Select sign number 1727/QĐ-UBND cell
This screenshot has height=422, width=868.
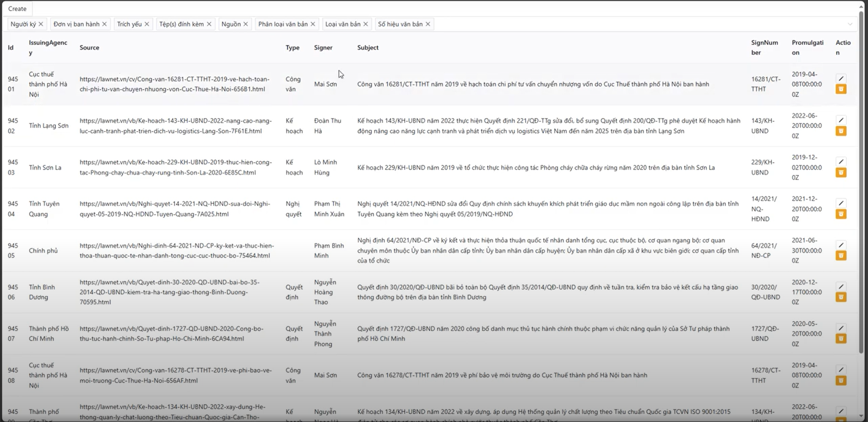tap(765, 333)
